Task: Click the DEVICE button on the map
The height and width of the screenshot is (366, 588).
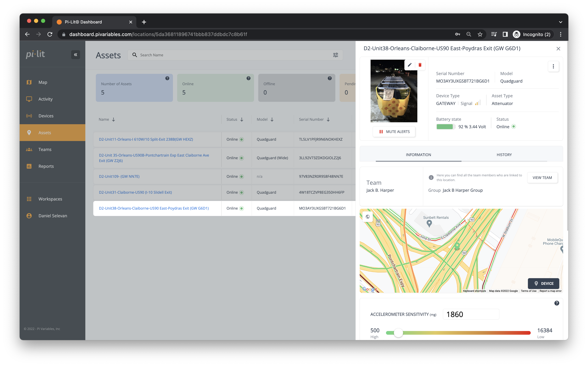Action: tap(543, 283)
